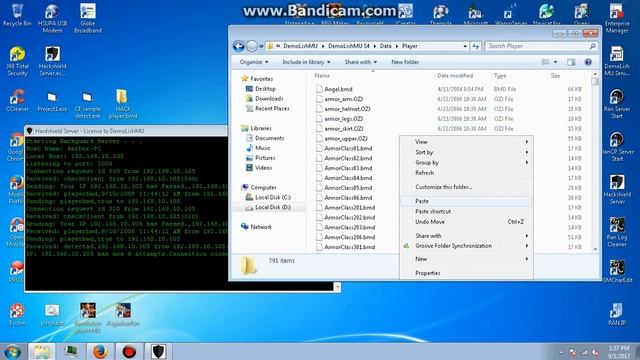Screen dimensions: 640x360
Task: Click the Data segment in address path
Action: [385, 46]
